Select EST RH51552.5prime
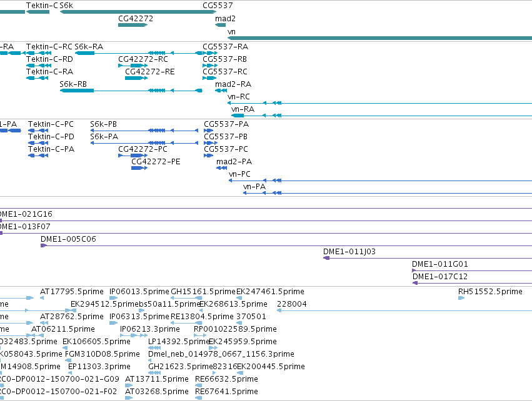532x401 pixels. (x=461, y=298)
